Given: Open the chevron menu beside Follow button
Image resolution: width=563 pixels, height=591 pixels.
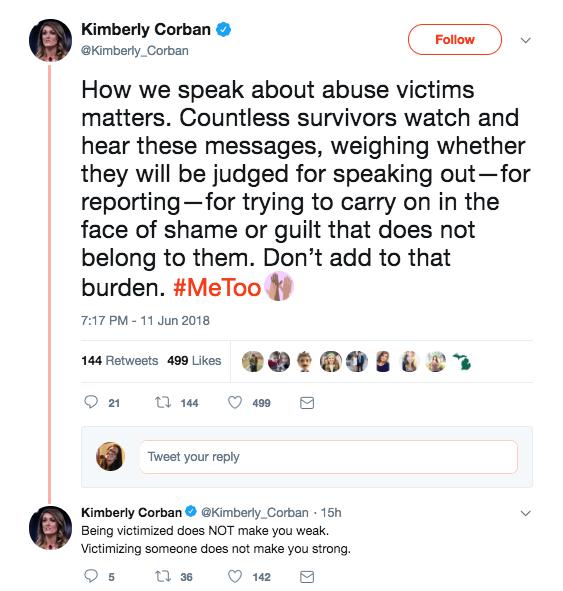Looking at the screenshot, I should pyautogui.click(x=525, y=40).
